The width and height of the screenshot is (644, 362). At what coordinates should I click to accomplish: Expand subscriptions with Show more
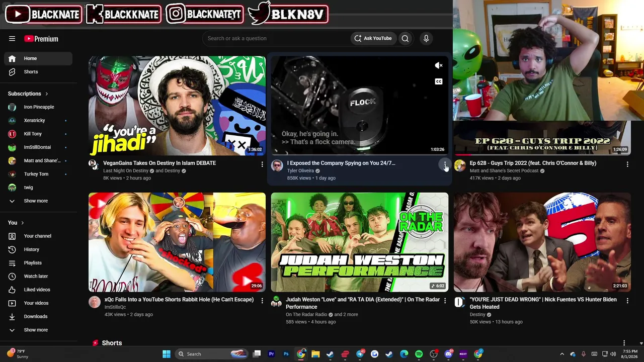click(38, 201)
